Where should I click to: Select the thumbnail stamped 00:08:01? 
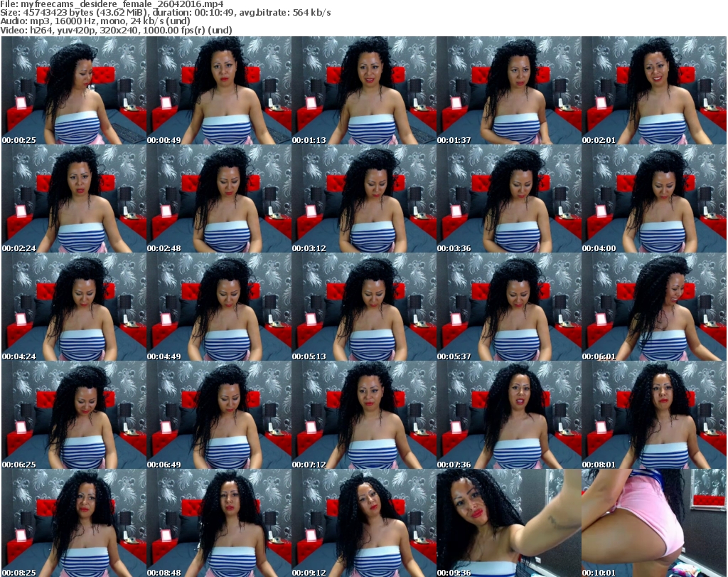(x=654, y=415)
